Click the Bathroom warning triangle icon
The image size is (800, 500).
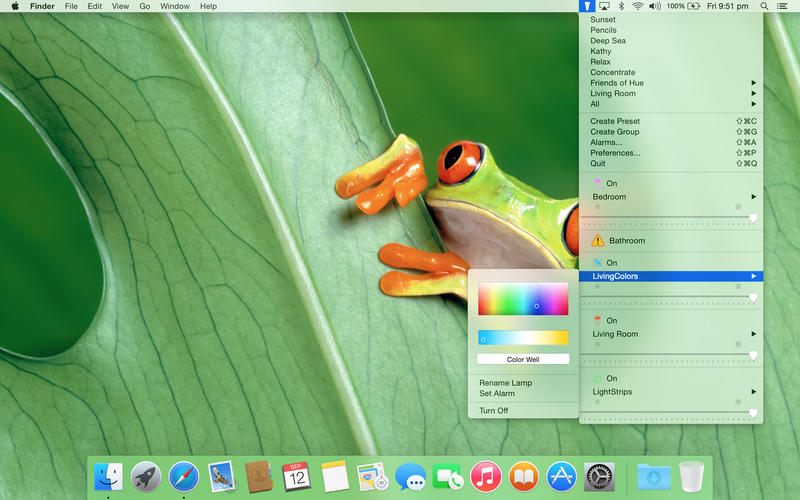point(597,241)
